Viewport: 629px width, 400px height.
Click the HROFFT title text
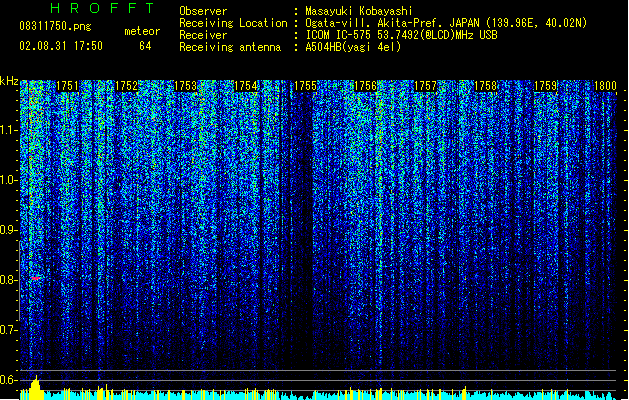click(103, 8)
